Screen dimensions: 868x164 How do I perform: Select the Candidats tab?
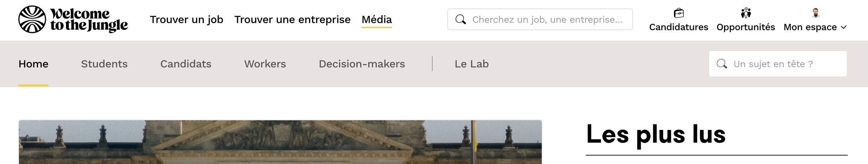tap(186, 64)
